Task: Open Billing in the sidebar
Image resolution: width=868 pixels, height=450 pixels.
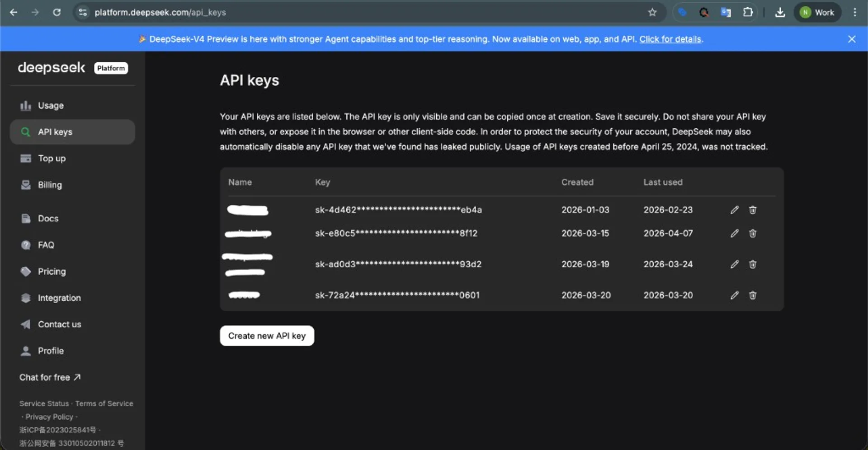Action: pos(72,185)
